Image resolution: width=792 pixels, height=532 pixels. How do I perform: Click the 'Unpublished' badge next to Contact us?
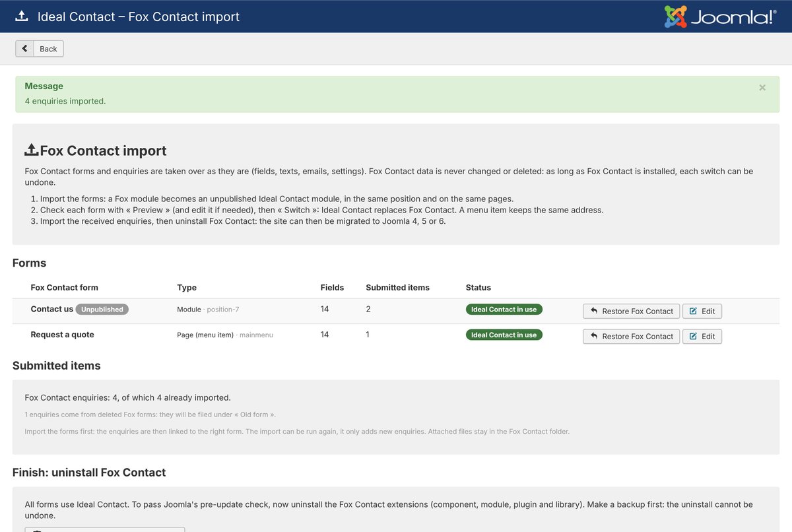tap(102, 309)
